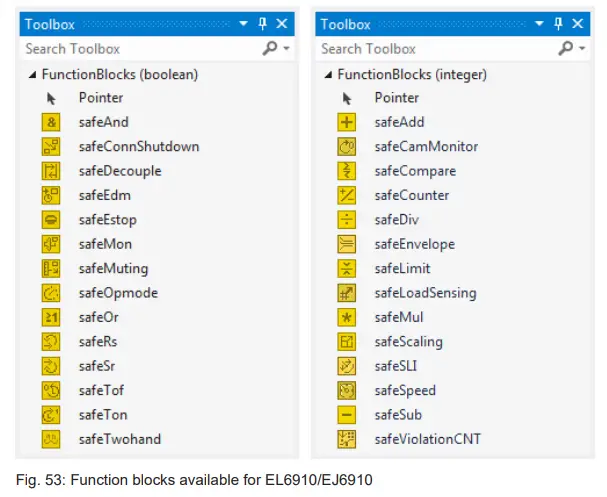
Task: Choose the safeTon timer icon
Action: [51, 415]
